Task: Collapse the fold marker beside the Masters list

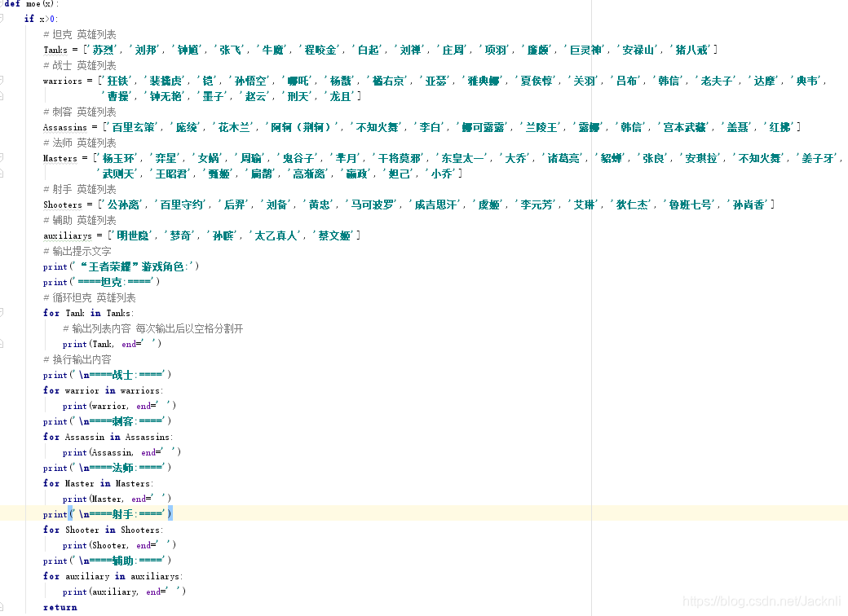Action: pyautogui.click(x=2, y=158)
